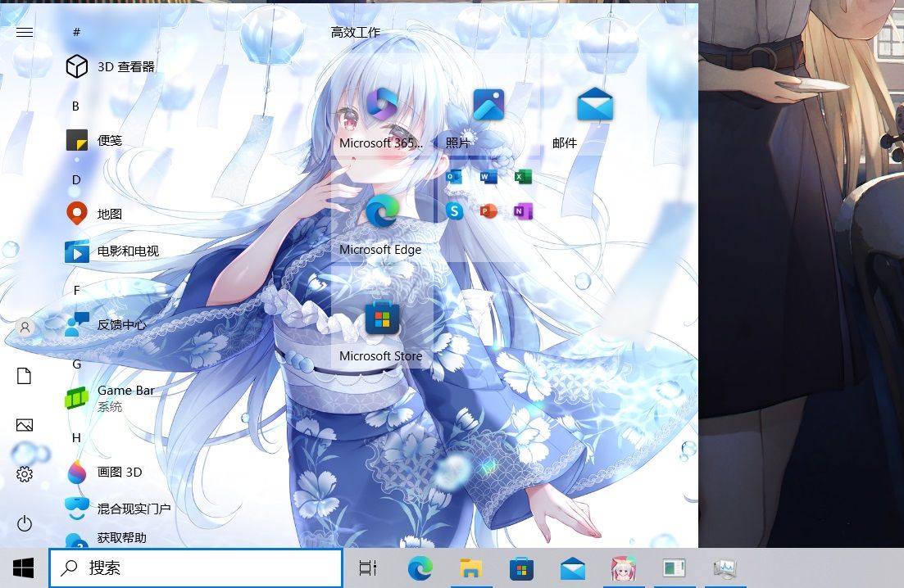The height and width of the screenshot is (588, 904).
Task: Switch to the anime girl app on taskbar
Action: tap(623, 569)
